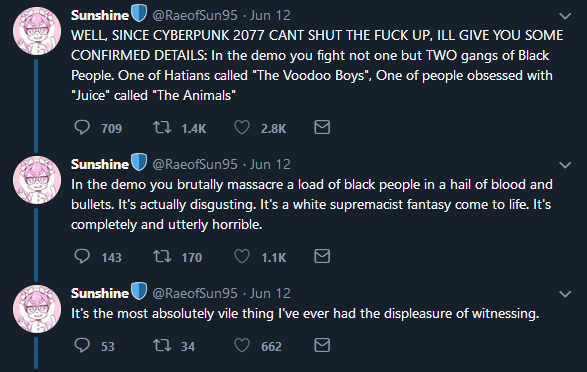Retweet the tweet with 34 retweets

point(162,345)
